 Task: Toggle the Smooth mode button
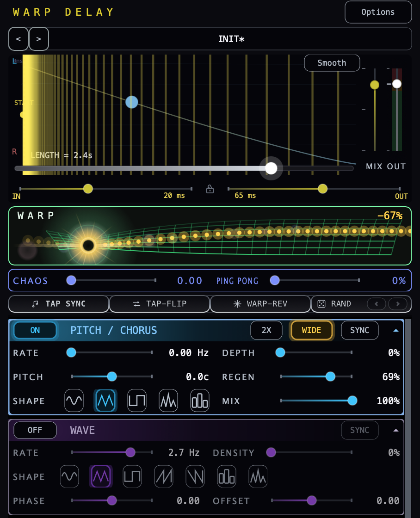332,63
